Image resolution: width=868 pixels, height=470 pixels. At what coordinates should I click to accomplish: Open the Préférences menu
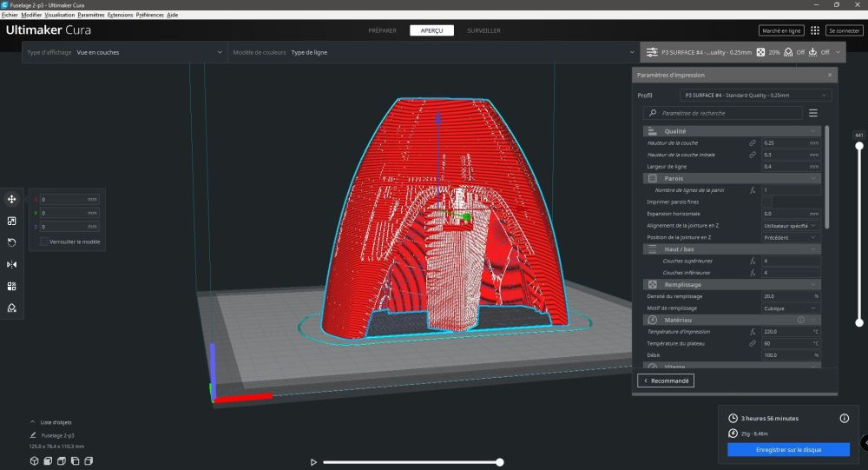pos(150,15)
